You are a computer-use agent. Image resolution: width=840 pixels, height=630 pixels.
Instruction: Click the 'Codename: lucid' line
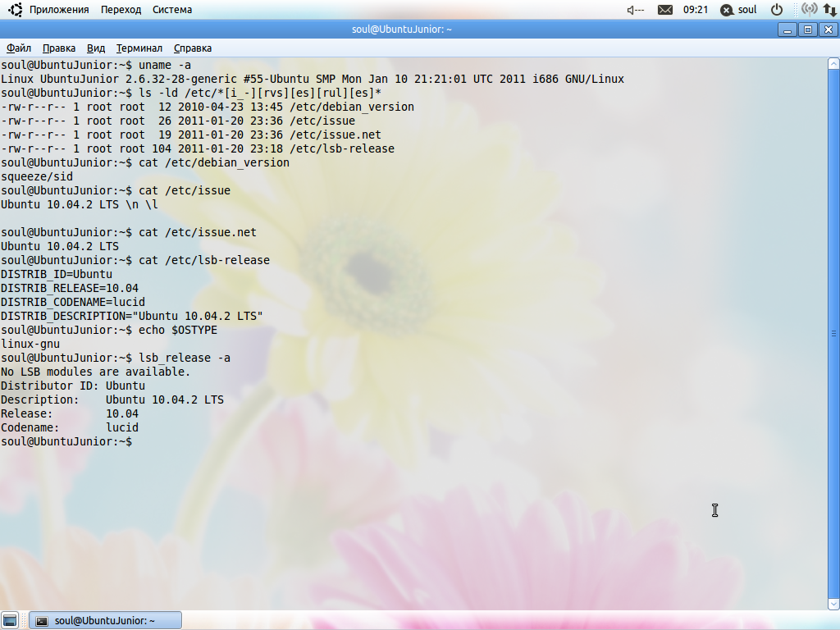(x=70, y=427)
